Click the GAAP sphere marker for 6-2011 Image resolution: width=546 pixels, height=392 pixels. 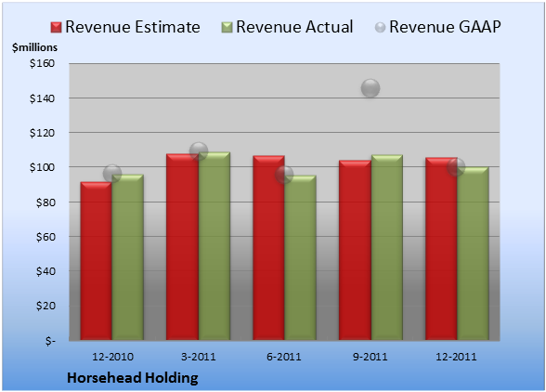click(x=284, y=175)
